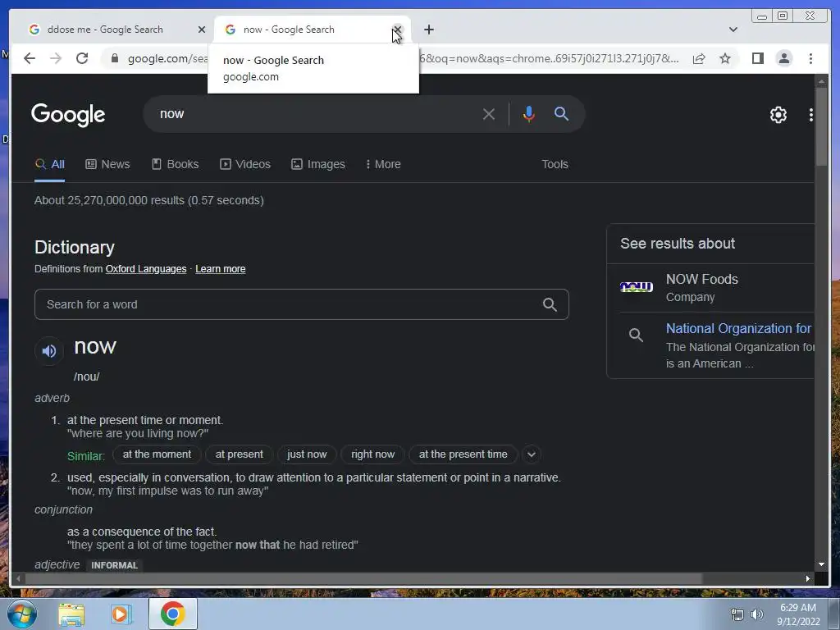
Task: Select the 'just now' synonym chip
Action: click(307, 454)
